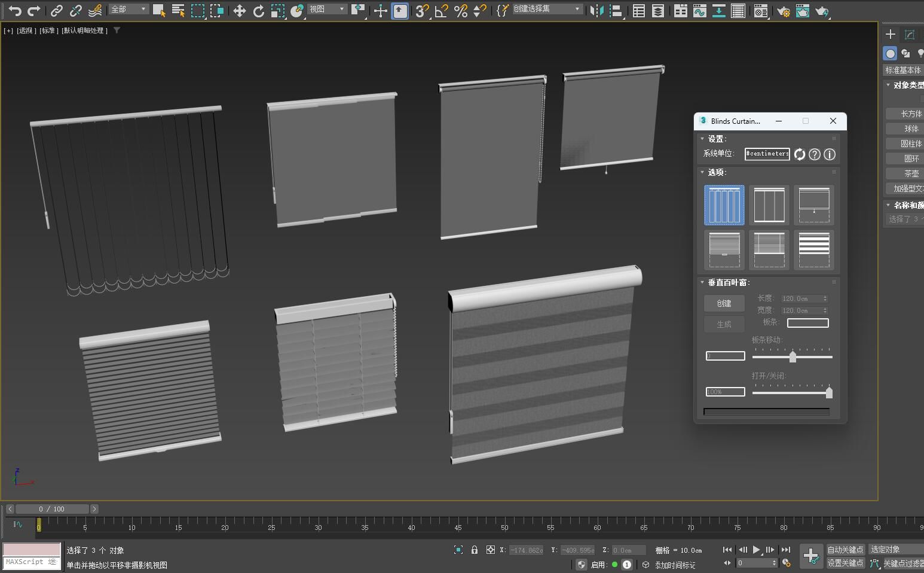Open the 创建选择集 named selection dropdown

point(547,9)
